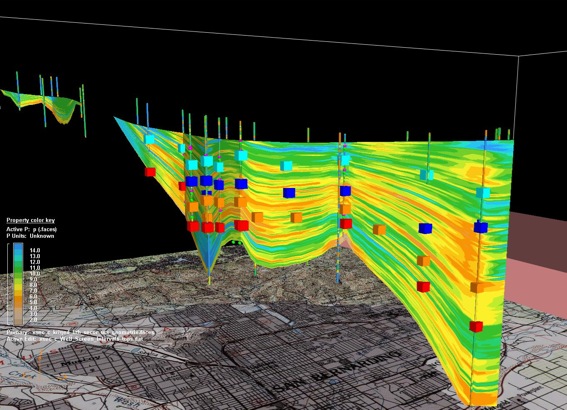Click the Active Edit status line text

pyautogui.click(x=75, y=339)
